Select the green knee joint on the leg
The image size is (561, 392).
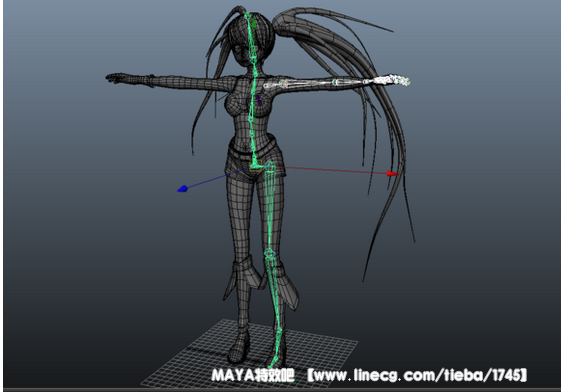269,254
